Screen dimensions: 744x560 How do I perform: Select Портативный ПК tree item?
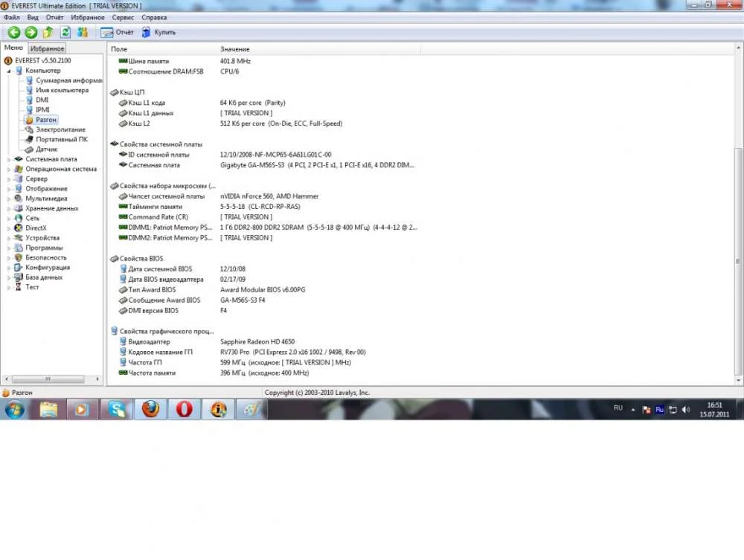coord(57,139)
